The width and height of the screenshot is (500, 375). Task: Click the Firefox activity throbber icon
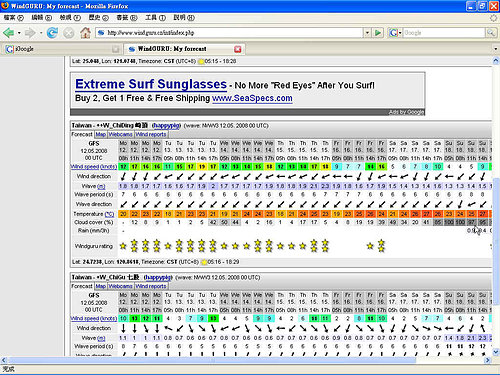494,18
